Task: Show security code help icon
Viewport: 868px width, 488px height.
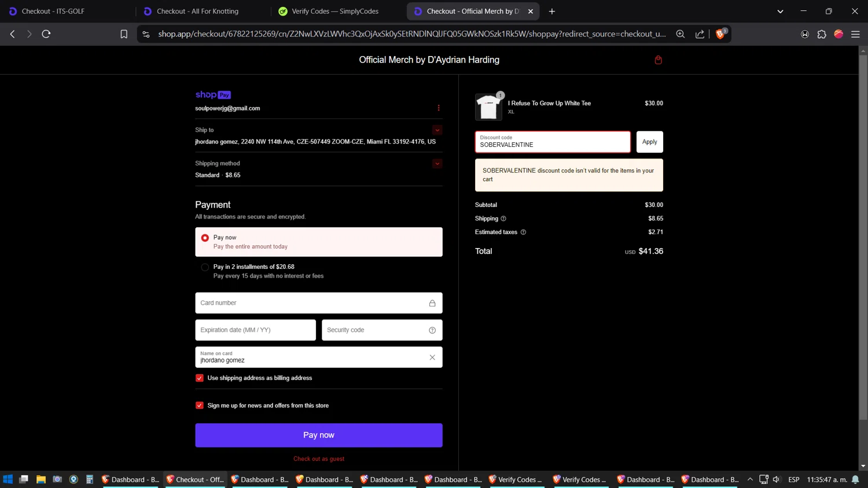Action: [432, 330]
